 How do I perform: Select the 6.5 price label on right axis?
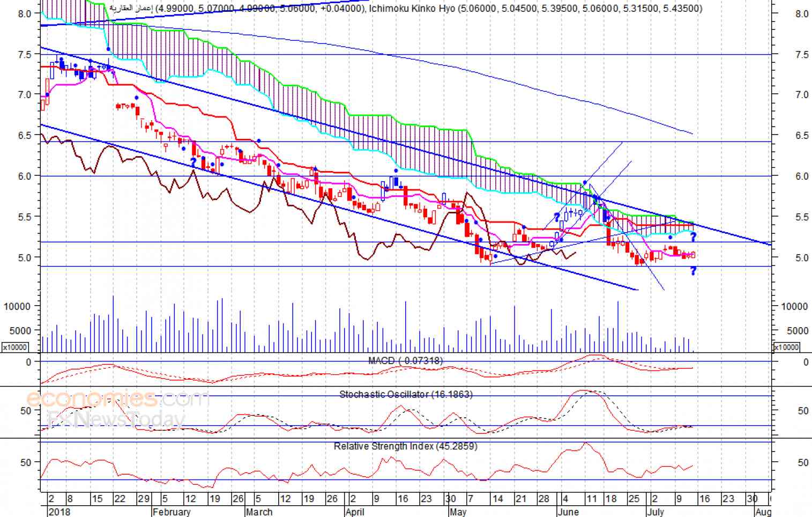point(802,136)
